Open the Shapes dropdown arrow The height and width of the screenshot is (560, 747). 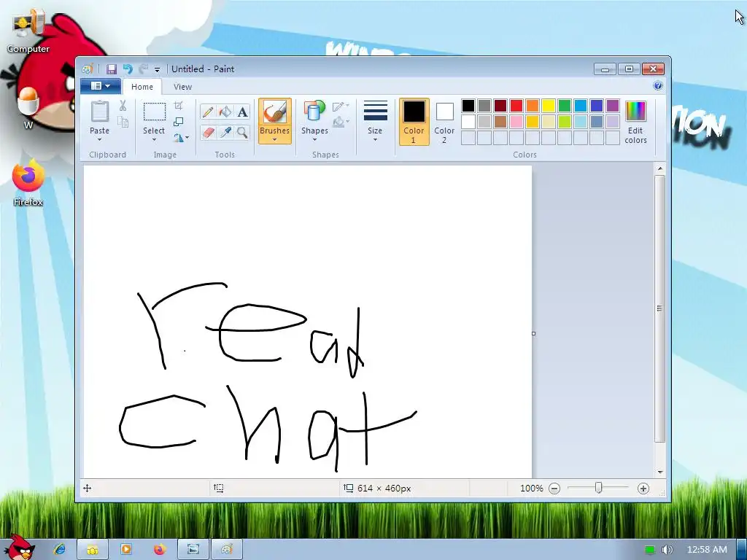(x=314, y=140)
